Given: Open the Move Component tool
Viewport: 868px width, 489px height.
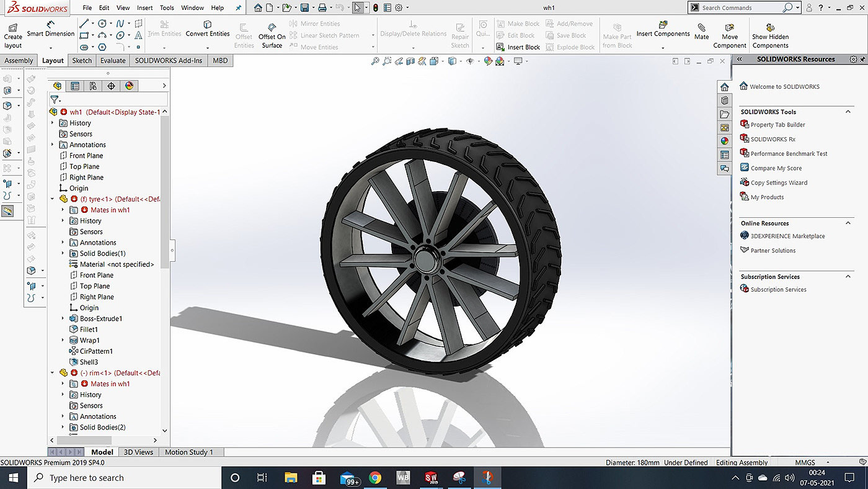Looking at the screenshot, I should [x=730, y=35].
